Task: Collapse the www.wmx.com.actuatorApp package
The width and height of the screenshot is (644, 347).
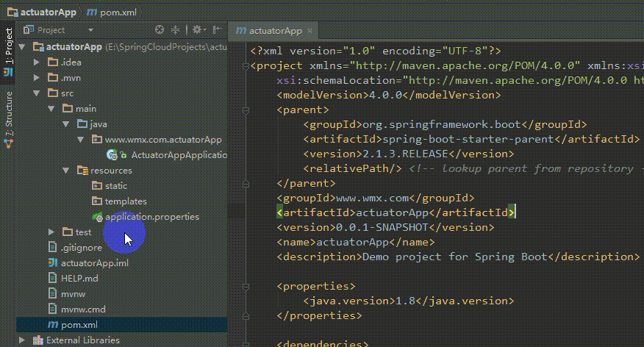Action: pos(81,140)
